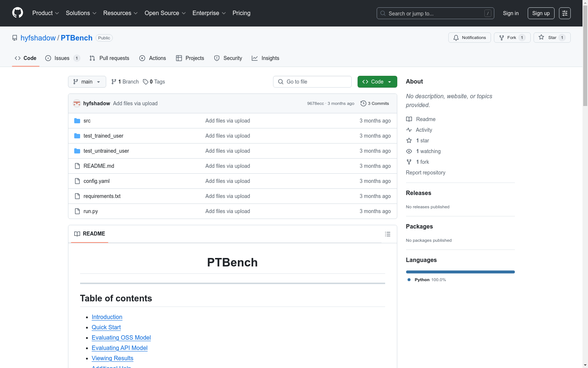Viewport: 588px width, 368px height.
Task: Open the Evaluating OSS Model link
Action: (x=121, y=337)
